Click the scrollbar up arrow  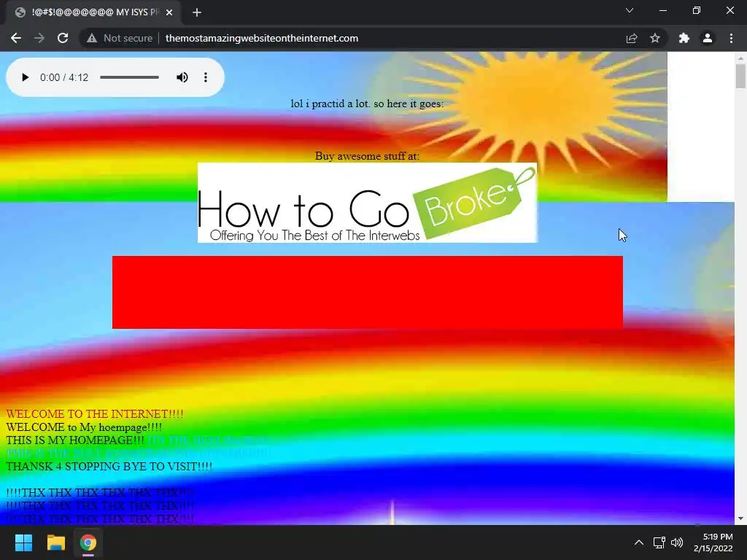(740, 58)
